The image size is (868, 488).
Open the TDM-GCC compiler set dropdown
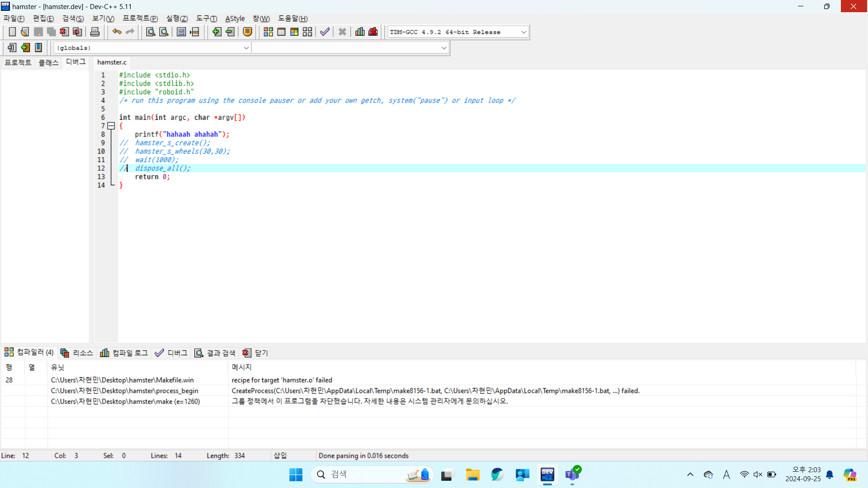524,32
